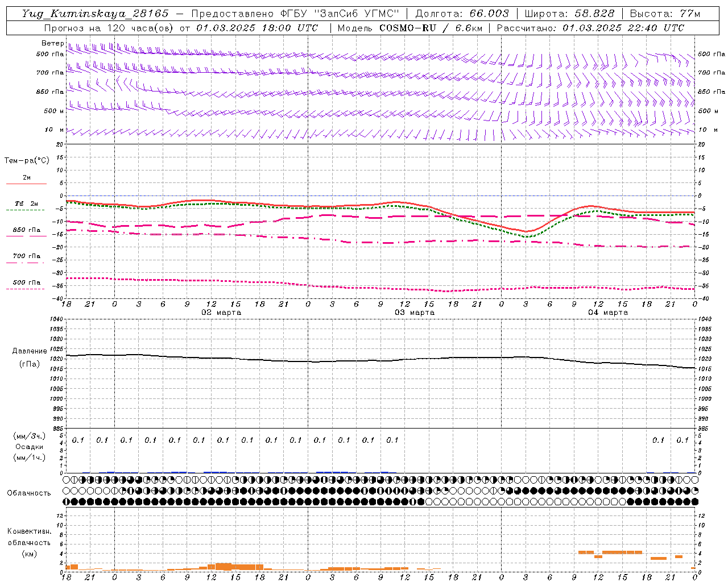Screen dimensions: 728x582
Task: Click the '(гПа)' unit under Давление
Action: click(30, 364)
